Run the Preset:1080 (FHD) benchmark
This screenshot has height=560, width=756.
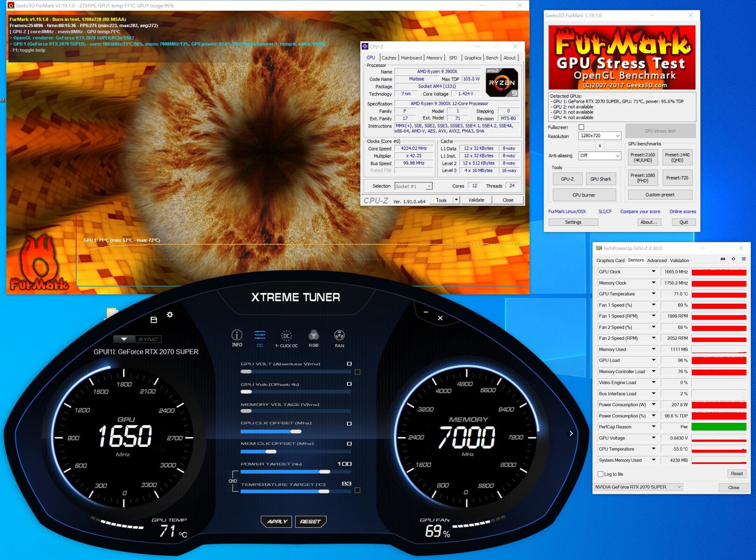(643, 178)
